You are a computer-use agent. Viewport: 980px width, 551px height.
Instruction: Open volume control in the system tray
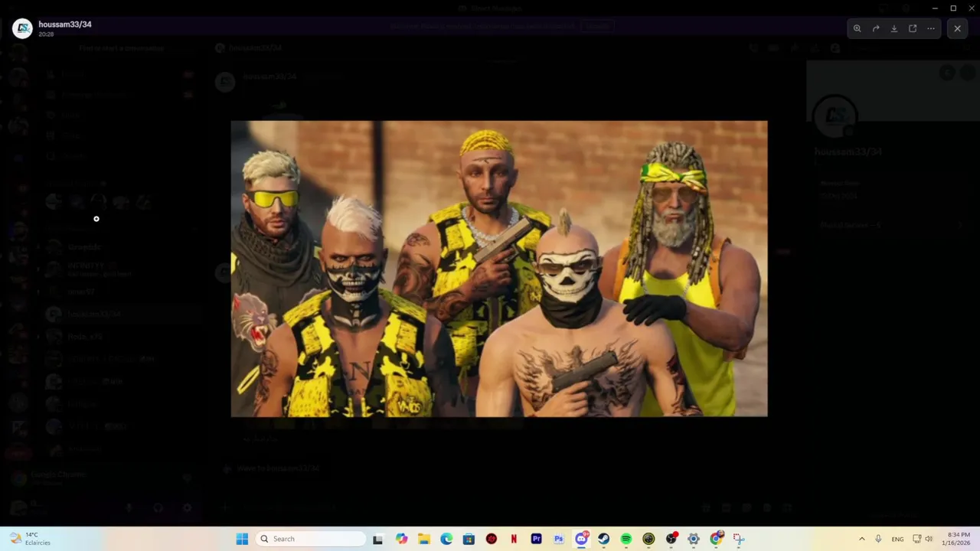pos(929,539)
